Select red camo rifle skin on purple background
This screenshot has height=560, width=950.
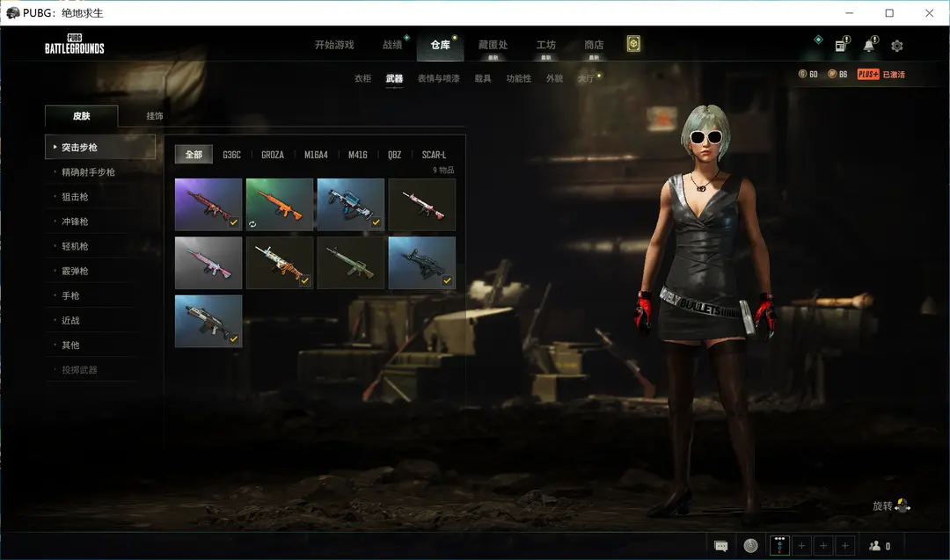click(208, 205)
